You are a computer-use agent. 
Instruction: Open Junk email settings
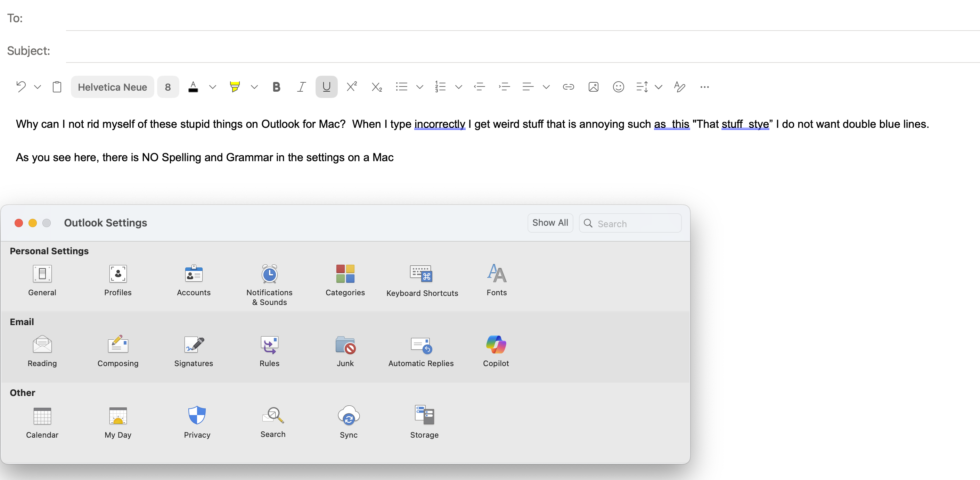[x=345, y=351]
